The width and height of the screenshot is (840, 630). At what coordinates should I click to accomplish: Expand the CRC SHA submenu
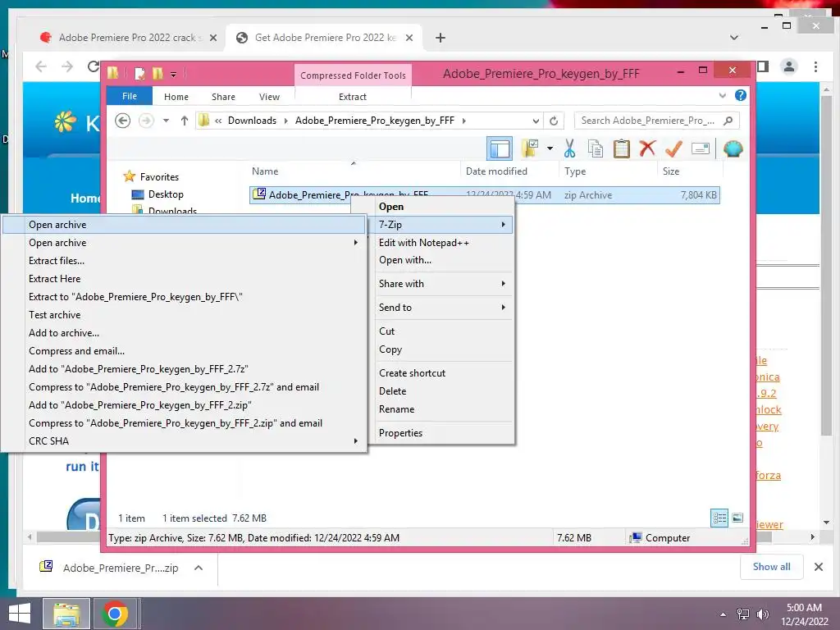pos(185,441)
